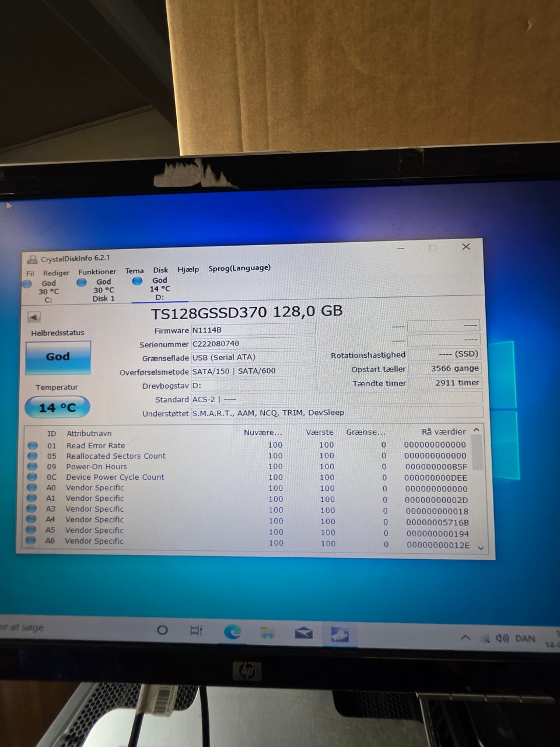Open the Sprog(Language) menu
Image resolution: width=560 pixels, height=747 pixels.
point(239,268)
